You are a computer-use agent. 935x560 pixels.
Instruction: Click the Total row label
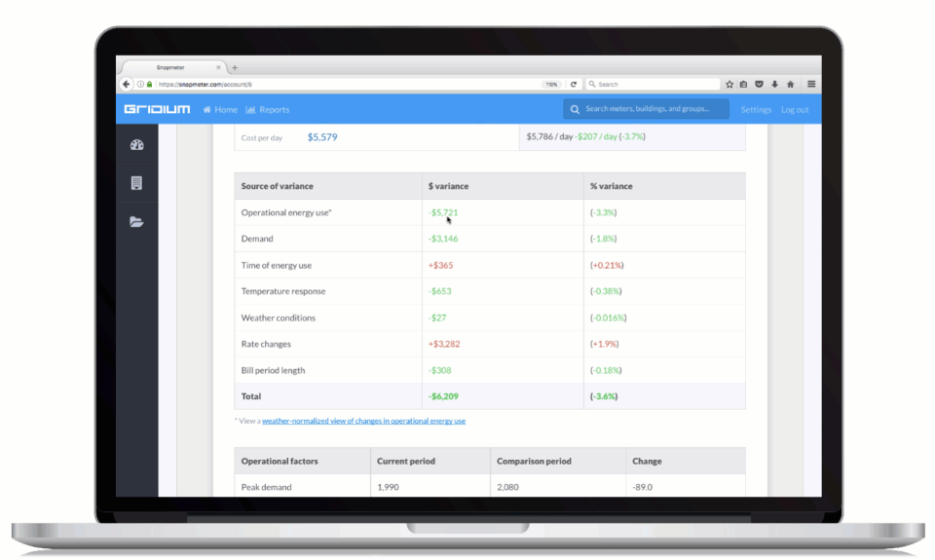pyautogui.click(x=251, y=396)
